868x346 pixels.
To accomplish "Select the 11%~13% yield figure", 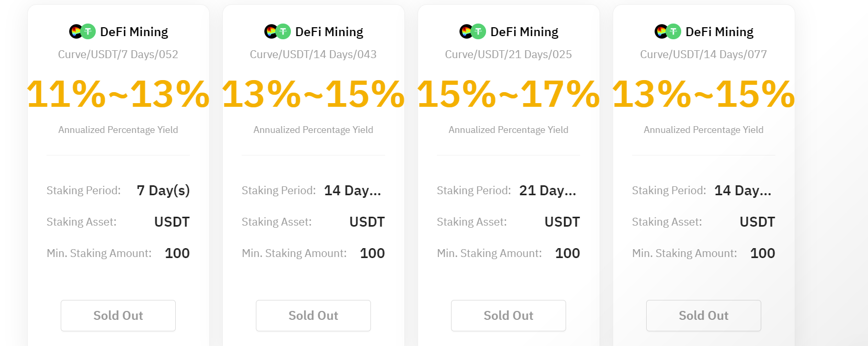I will (x=118, y=94).
